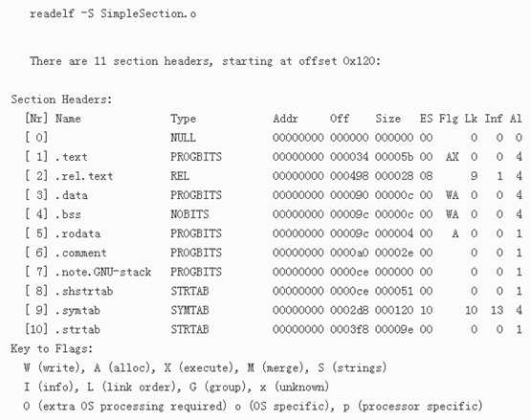Click the NOBITS type entry
530x420 pixels.
tap(189, 214)
